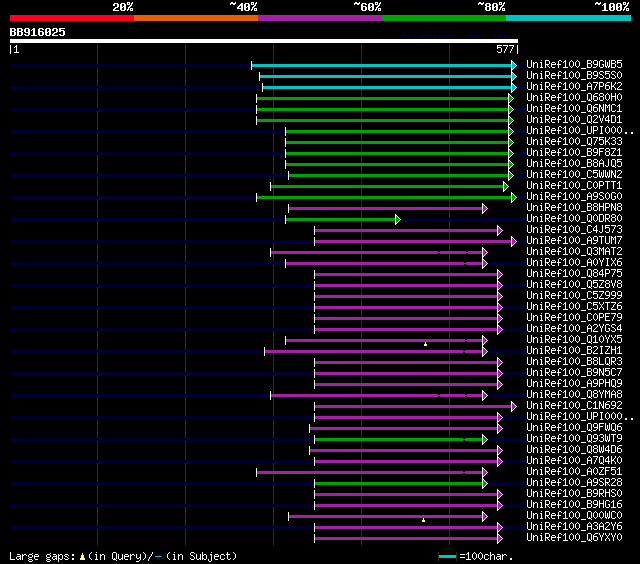
Task: Click the Large gaps legend text
Action: (123, 556)
